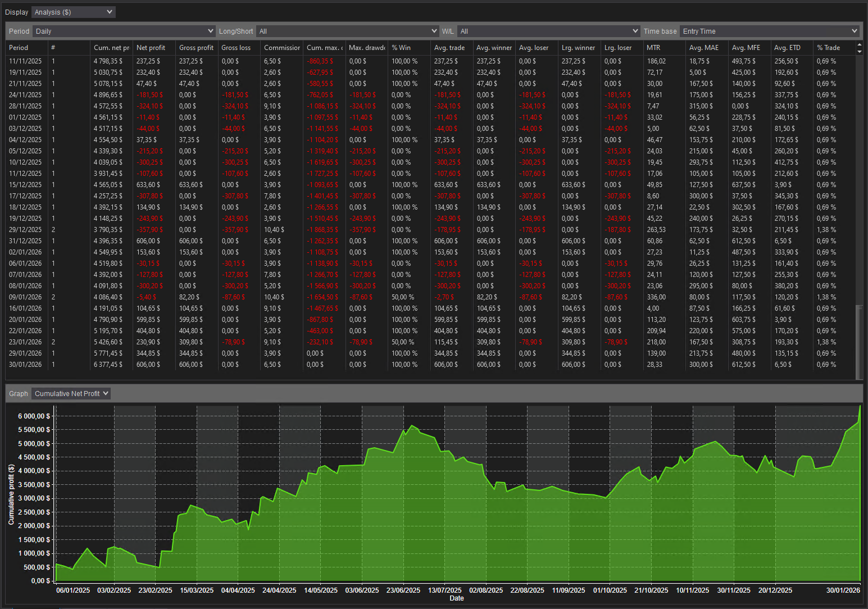
Task: Open the Period dropdown set to Daily
Action: (x=124, y=31)
